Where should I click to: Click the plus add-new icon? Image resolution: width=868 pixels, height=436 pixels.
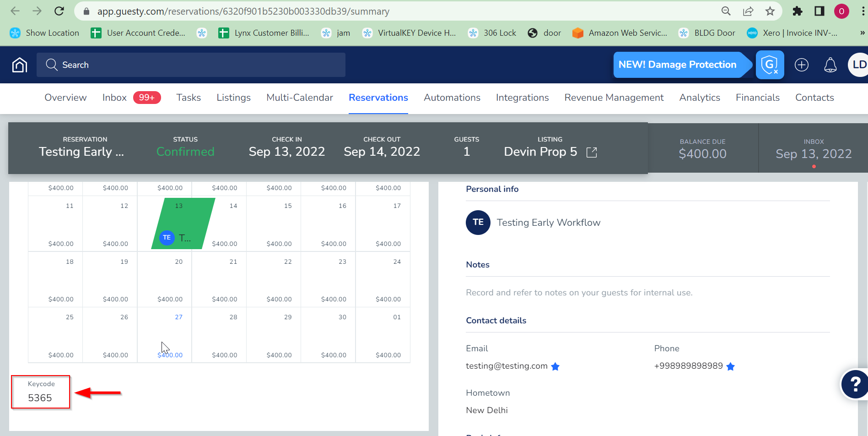pyautogui.click(x=801, y=65)
